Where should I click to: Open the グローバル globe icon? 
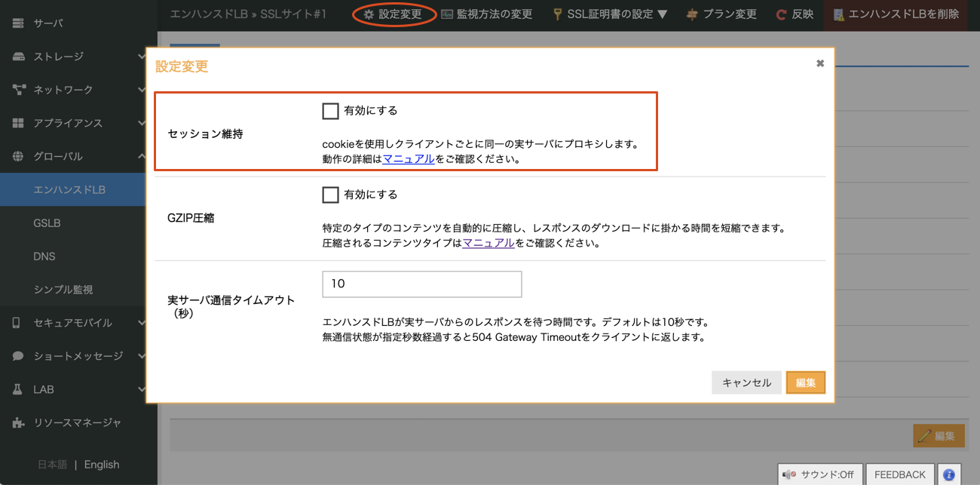click(x=17, y=156)
